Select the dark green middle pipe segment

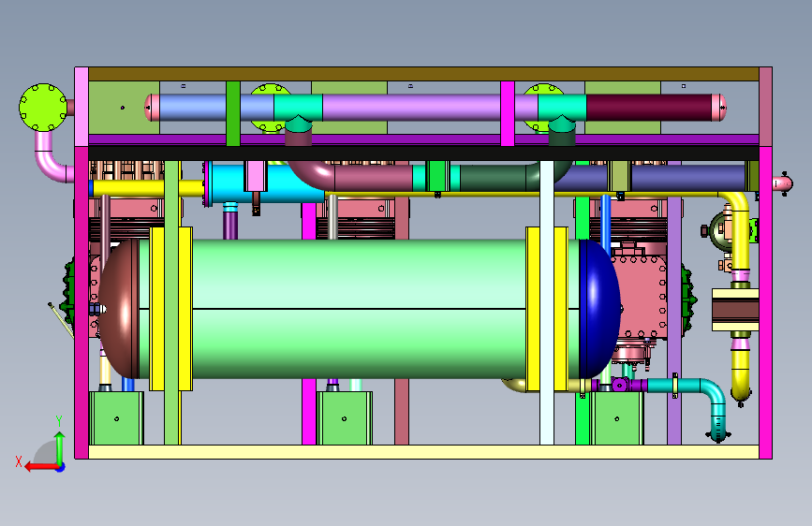coord(492,178)
